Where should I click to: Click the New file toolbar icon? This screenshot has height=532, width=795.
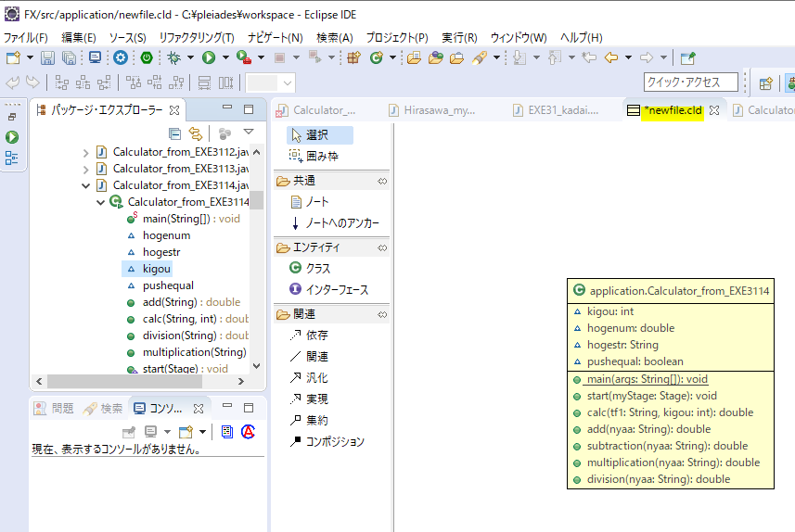13,57
